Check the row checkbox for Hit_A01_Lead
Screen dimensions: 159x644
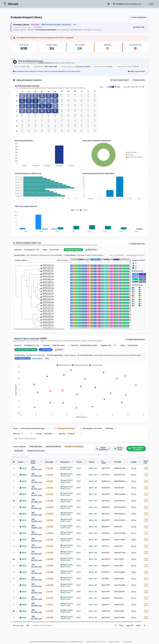click(x=14, y=468)
